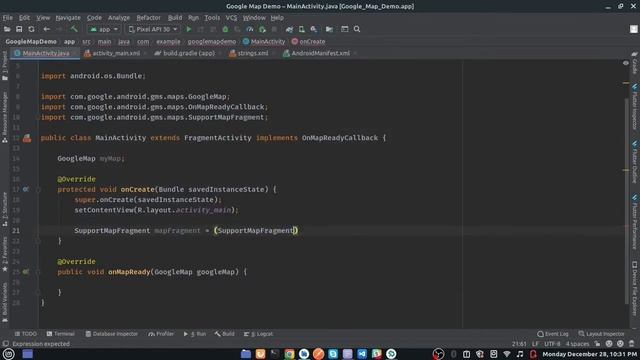Open the TODO tool window

[25, 334]
